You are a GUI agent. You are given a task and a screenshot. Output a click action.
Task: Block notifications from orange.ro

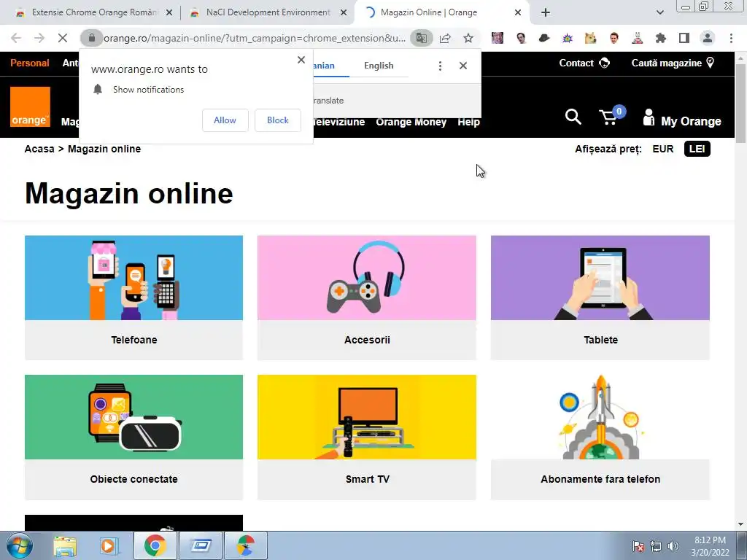[278, 120]
